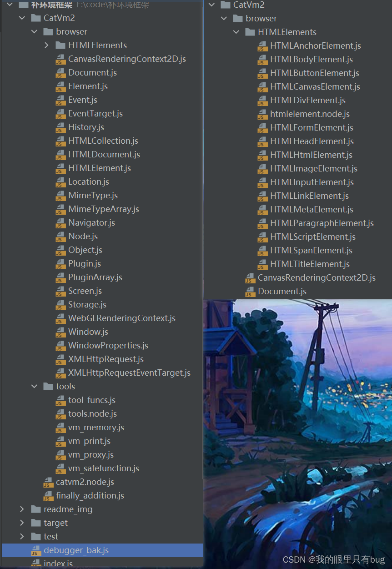Viewport: 392px width, 569px height.
Task: Select Screen.js file
Action: pyautogui.click(x=85, y=291)
